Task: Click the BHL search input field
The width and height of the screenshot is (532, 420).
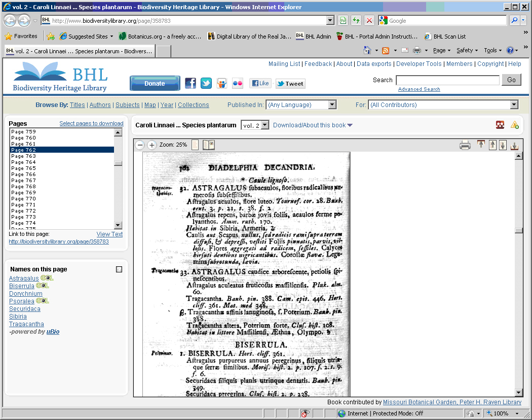Action: click(x=447, y=80)
